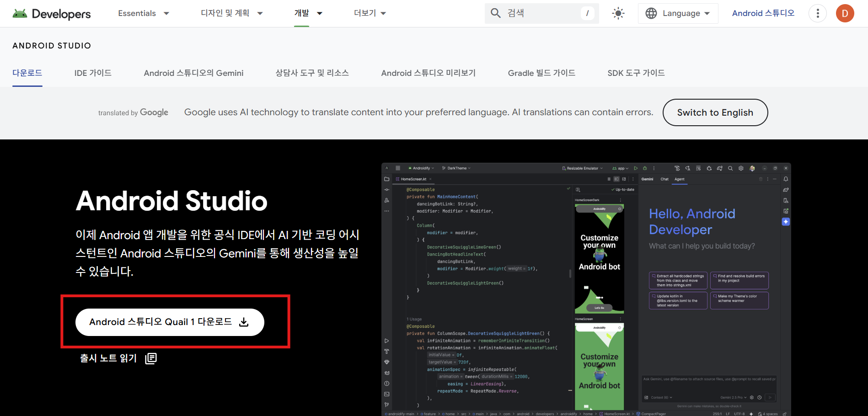Open the Android 스튜디오 header link
The width and height of the screenshot is (868, 416).
(763, 13)
